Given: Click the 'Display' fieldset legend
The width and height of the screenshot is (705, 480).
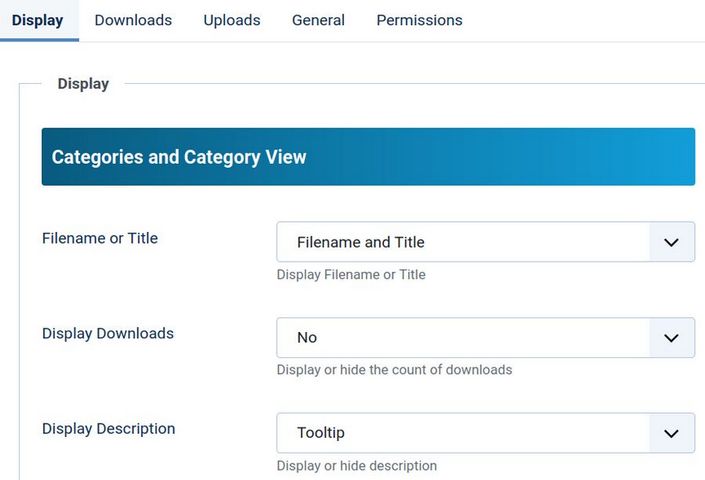Looking at the screenshot, I should tap(83, 84).
